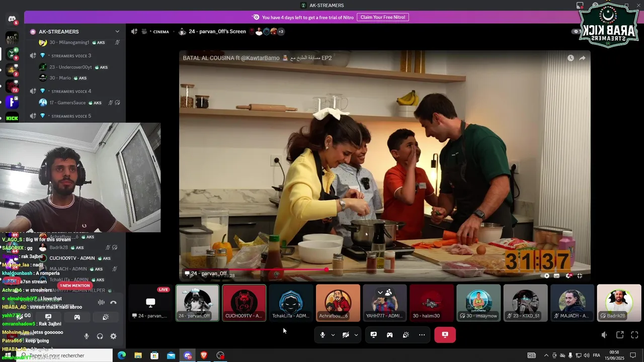Open soundboard from user panel
The width and height of the screenshot is (644, 362).
(106, 317)
